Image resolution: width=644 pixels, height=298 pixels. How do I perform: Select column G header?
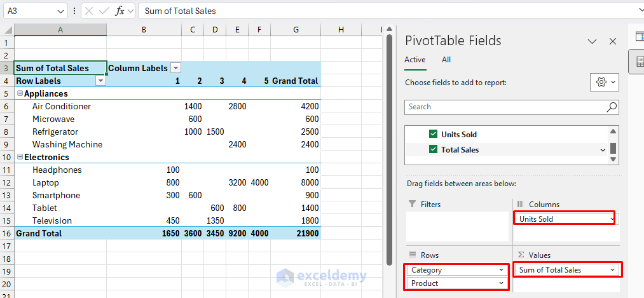click(x=296, y=30)
